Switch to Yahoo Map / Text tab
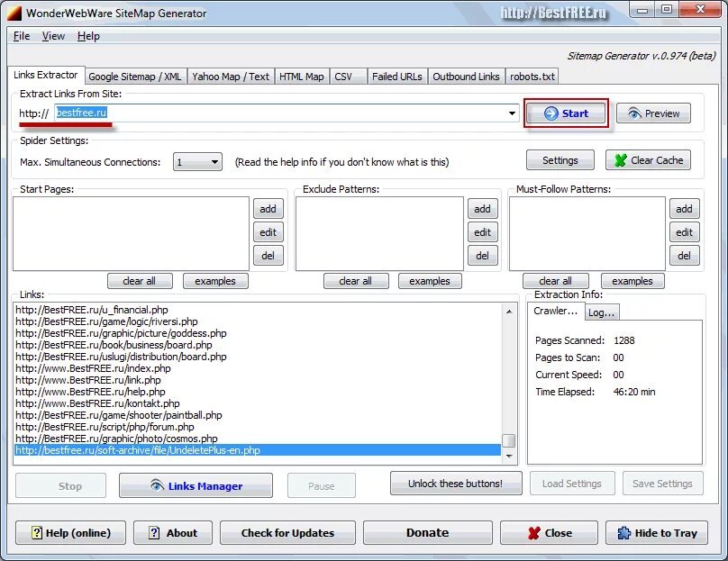Image resolution: width=728 pixels, height=561 pixels. (x=231, y=77)
